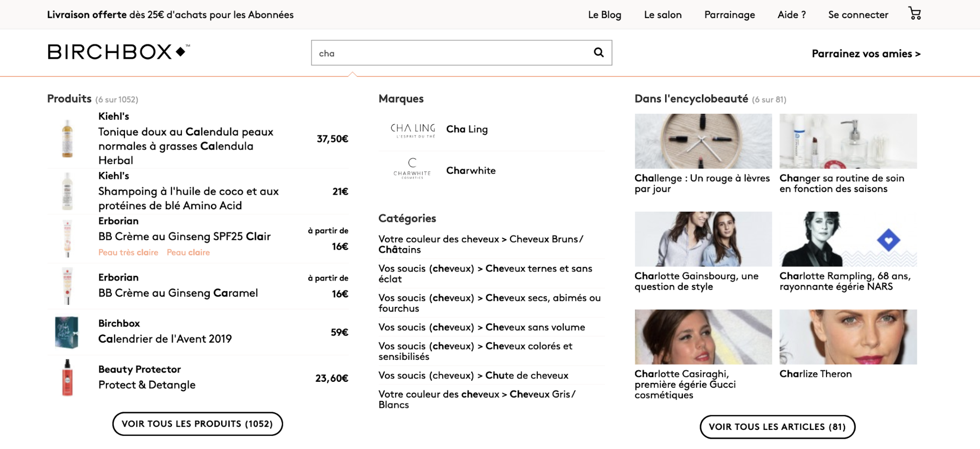Open category Cheveux secs, abimés ou fourchus
Image resolution: width=980 pixels, height=449 pixels.
point(489,303)
